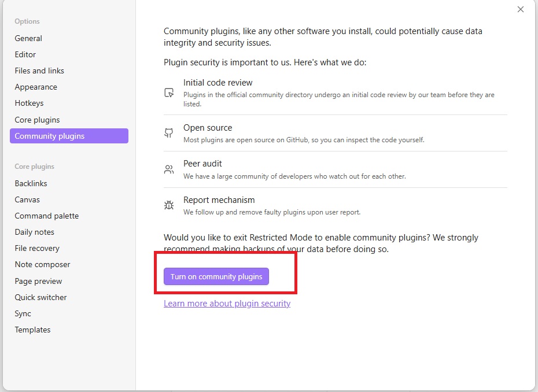Switch to Hotkeys settings
The image size is (538, 392).
pos(29,103)
